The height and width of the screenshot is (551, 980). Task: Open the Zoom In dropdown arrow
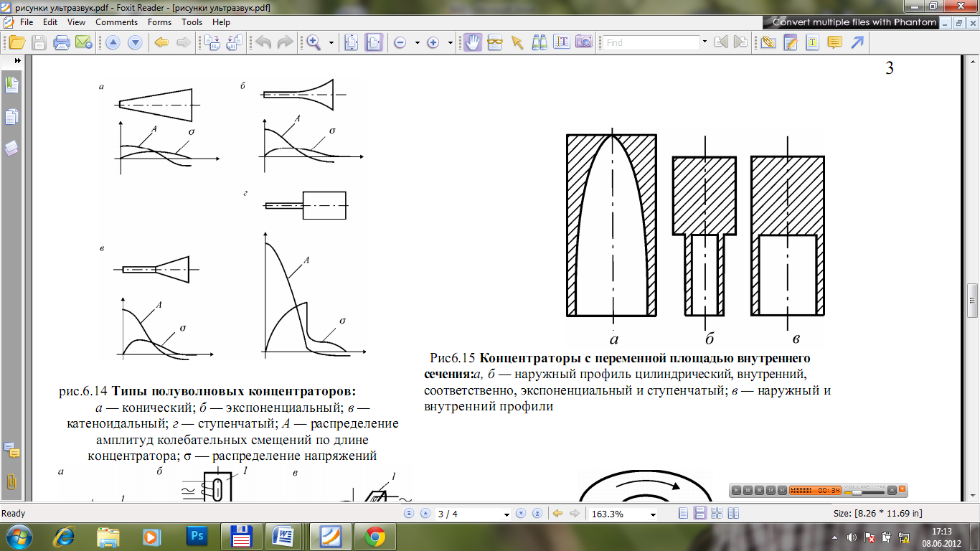[x=451, y=42]
